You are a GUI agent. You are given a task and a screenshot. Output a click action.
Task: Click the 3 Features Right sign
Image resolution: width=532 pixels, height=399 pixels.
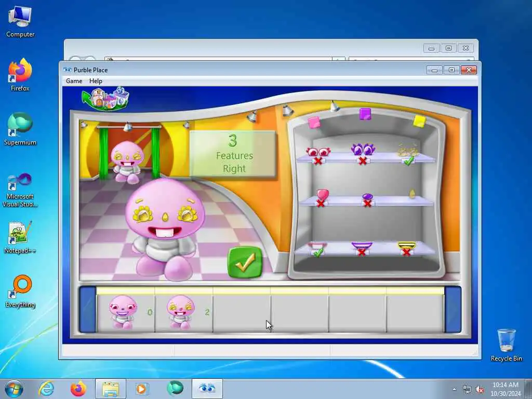[x=233, y=154]
